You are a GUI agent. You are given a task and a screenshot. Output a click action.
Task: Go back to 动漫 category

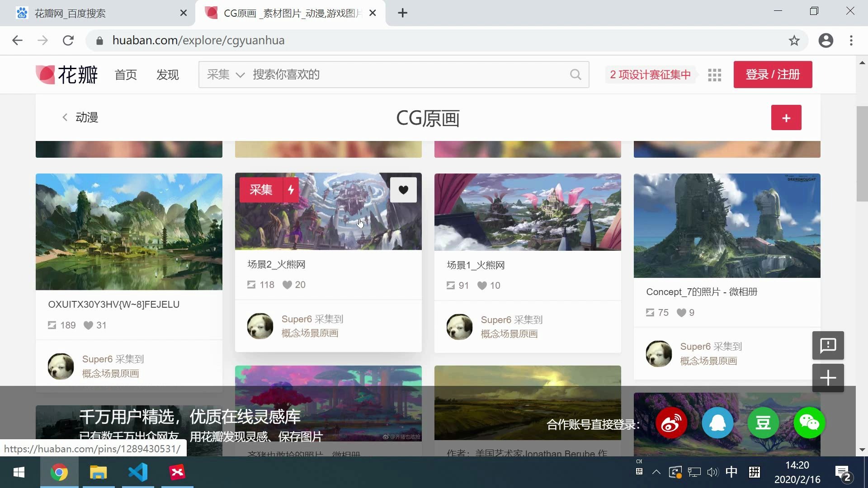[80, 117]
